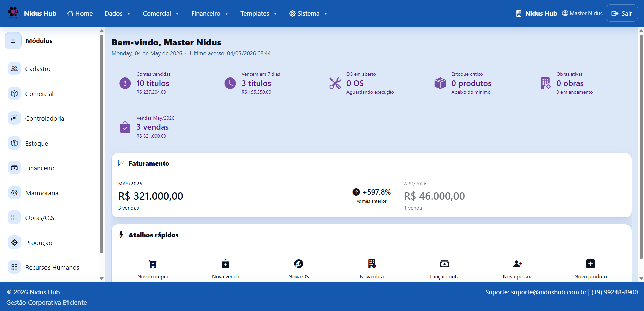Click the Nidus Hub flower logo

13,13
